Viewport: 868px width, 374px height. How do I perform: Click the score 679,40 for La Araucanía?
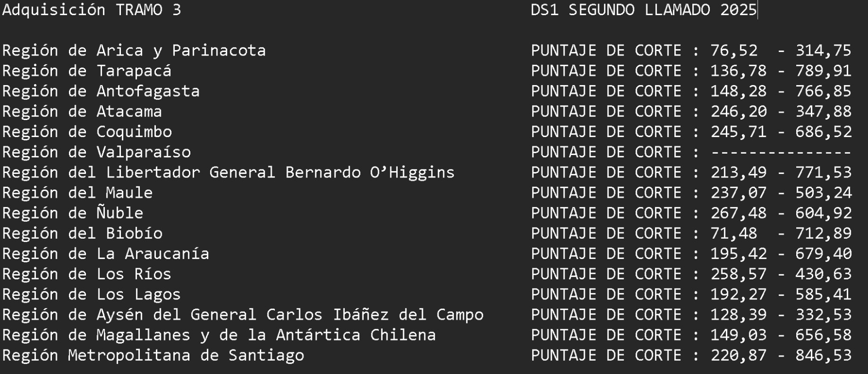pos(823,254)
